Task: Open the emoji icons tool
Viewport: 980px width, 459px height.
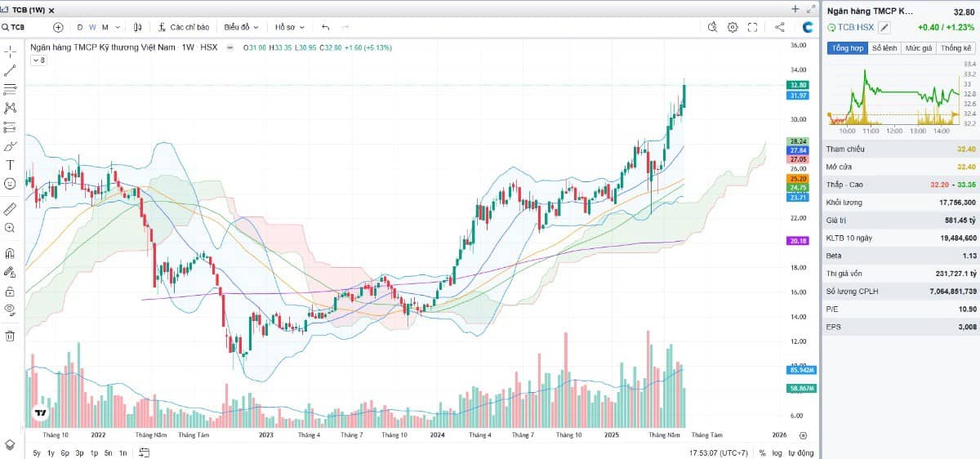Action: (11, 184)
